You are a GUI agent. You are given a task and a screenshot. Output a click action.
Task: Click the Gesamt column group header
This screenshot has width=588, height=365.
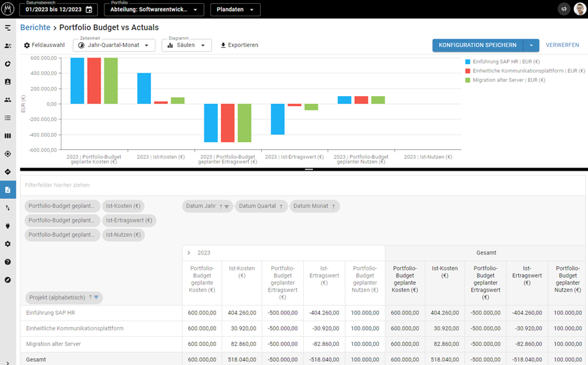pyautogui.click(x=486, y=252)
